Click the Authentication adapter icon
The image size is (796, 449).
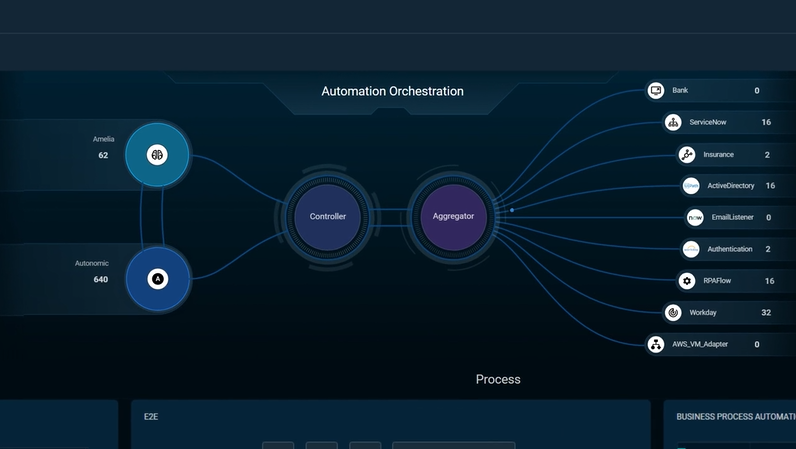tap(691, 249)
